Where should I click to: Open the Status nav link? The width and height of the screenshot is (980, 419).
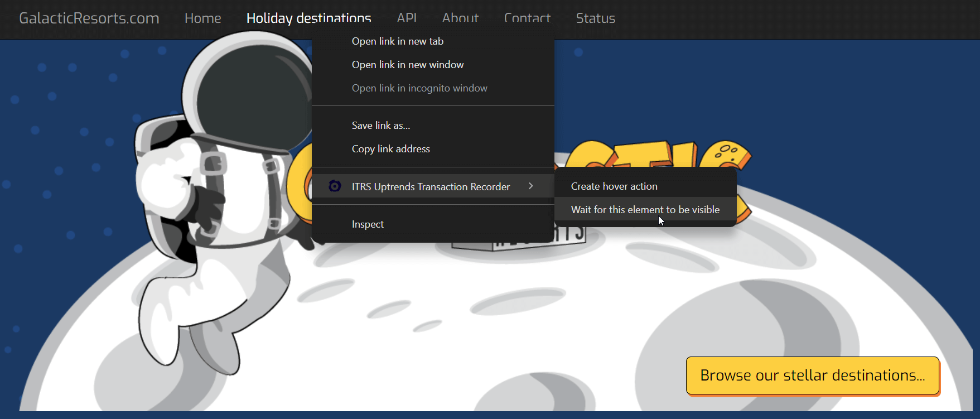coord(595,18)
